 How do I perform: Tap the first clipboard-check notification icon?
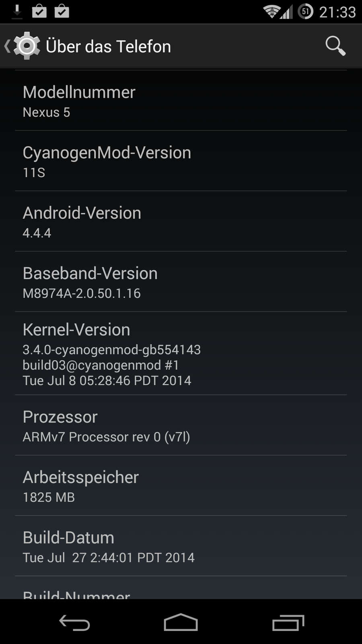[x=39, y=11]
